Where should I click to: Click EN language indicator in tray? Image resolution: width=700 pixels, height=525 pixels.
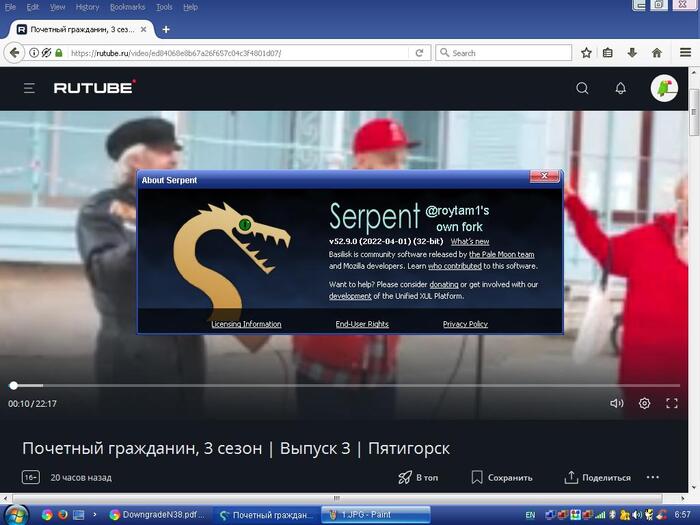(x=530, y=515)
